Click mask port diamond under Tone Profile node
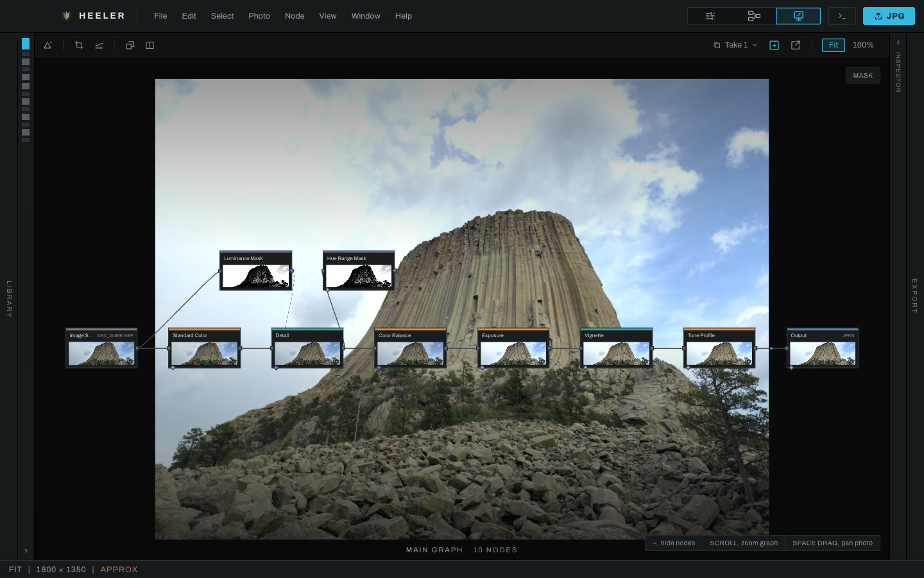The image size is (924, 578). click(688, 368)
